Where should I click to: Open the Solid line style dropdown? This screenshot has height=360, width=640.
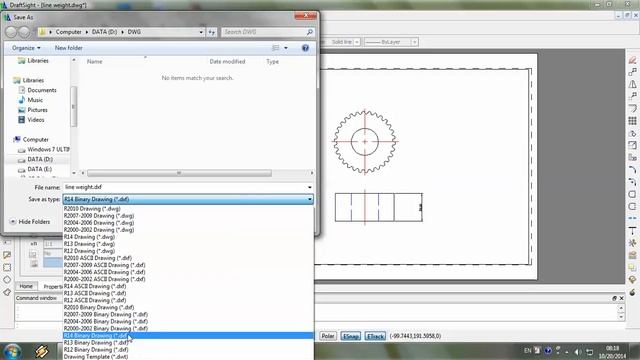pyautogui.click(x=357, y=42)
